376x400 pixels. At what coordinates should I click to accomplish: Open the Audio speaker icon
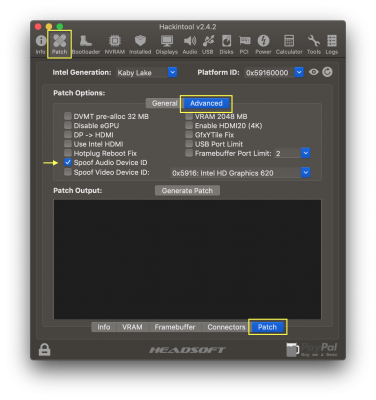190,44
